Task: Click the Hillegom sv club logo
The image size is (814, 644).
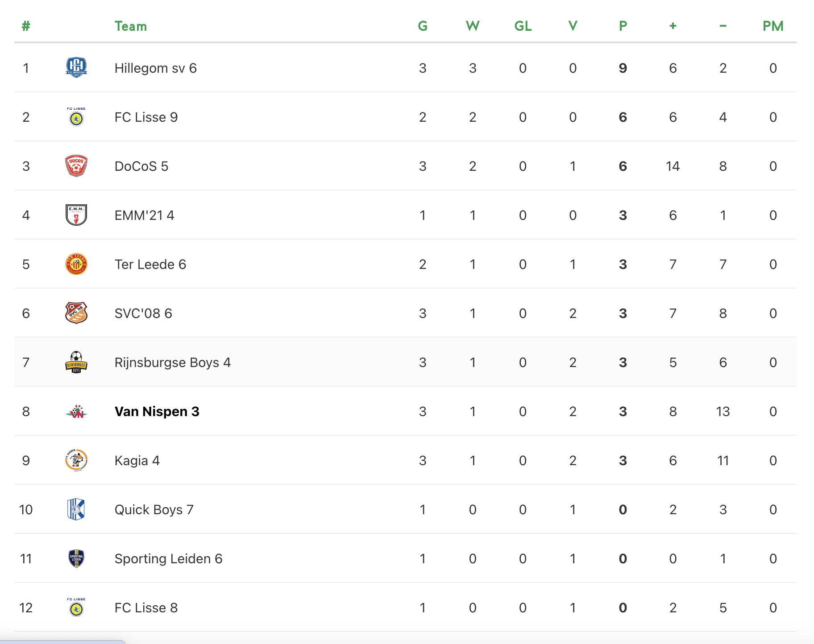Action: pos(76,68)
